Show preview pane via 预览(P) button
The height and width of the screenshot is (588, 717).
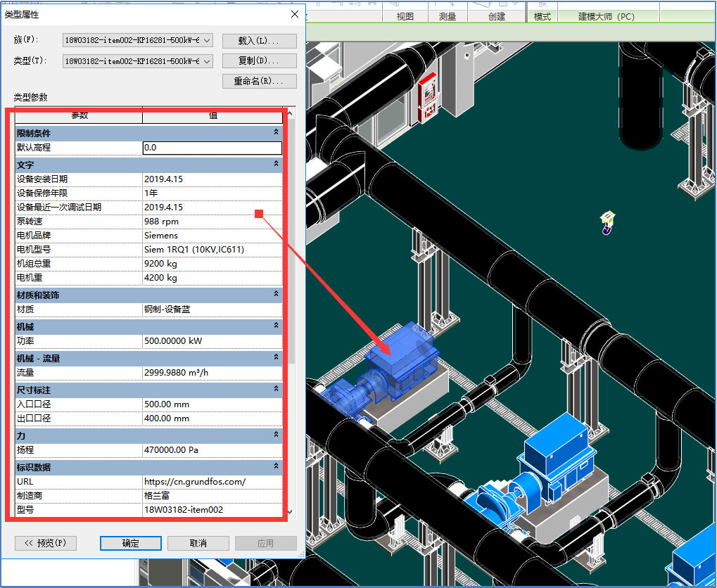point(46,543)
